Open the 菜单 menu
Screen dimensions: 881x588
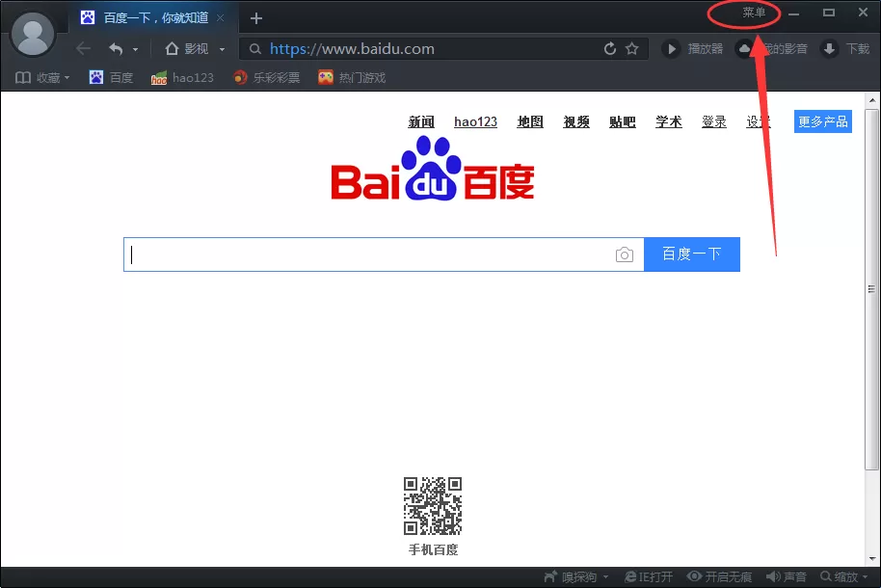(754, 13)
